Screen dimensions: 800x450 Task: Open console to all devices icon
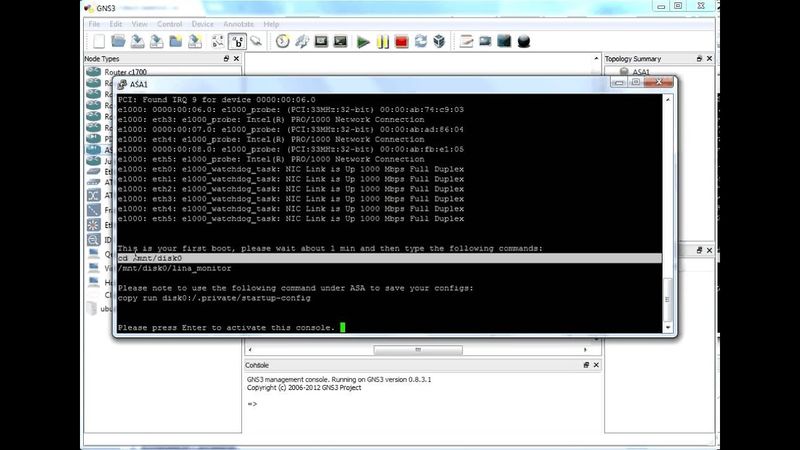pos(321,41)
